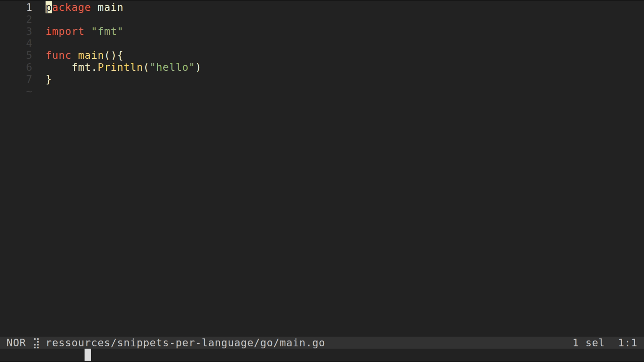Click the "hello" string literal
Viewport: 644px width, 362px height.
coord(172,67)
